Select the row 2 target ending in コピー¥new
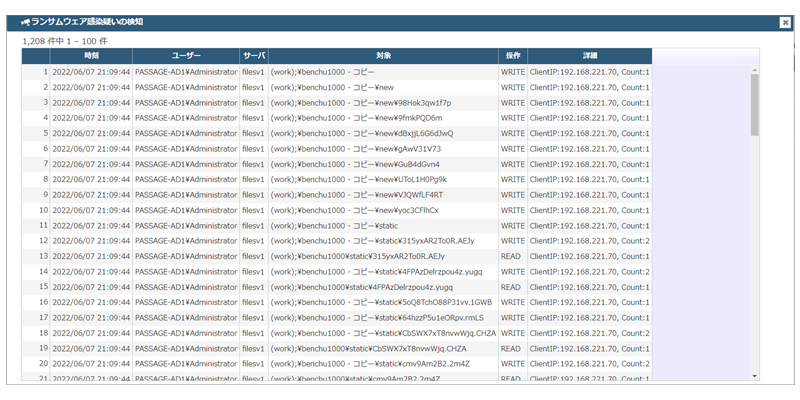The width and height of the screenshot is (800, 400). coord(332,87)
